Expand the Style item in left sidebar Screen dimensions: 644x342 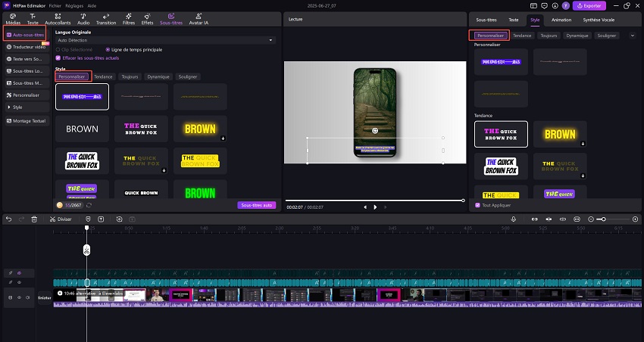(x=27, y=107)
